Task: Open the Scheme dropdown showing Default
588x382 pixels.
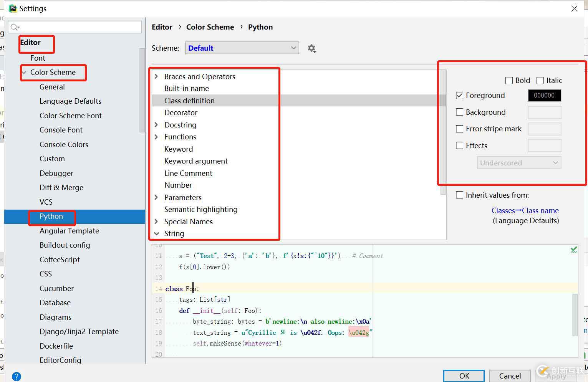Action: tap(242, 48)
